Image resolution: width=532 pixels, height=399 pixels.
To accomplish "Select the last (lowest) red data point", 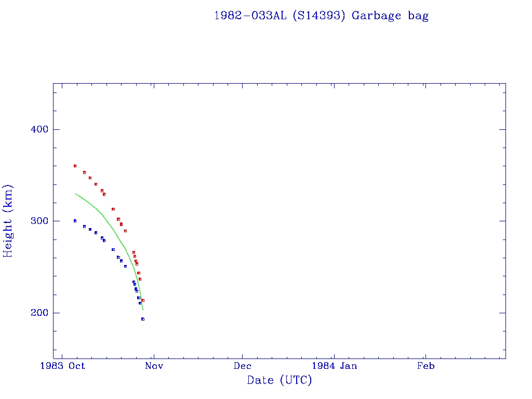I will [142, 300].
